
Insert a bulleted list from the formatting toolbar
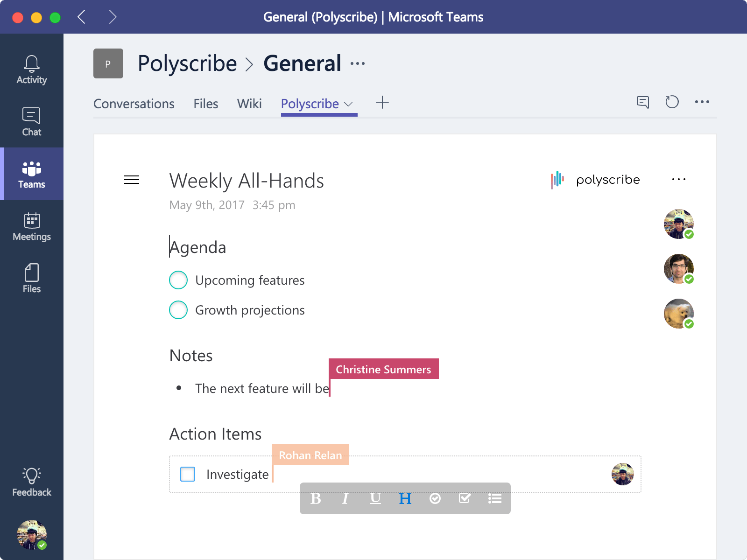[494, 498]
